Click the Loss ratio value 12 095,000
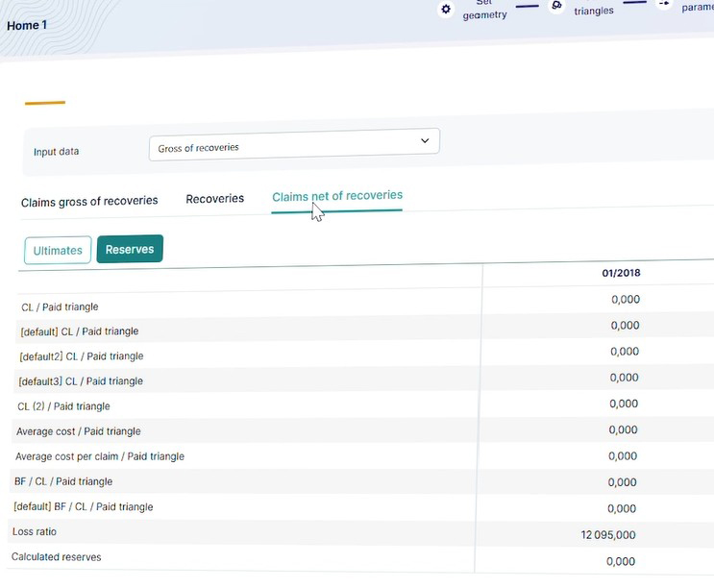714x588 pixels. [x=607, y=535]
